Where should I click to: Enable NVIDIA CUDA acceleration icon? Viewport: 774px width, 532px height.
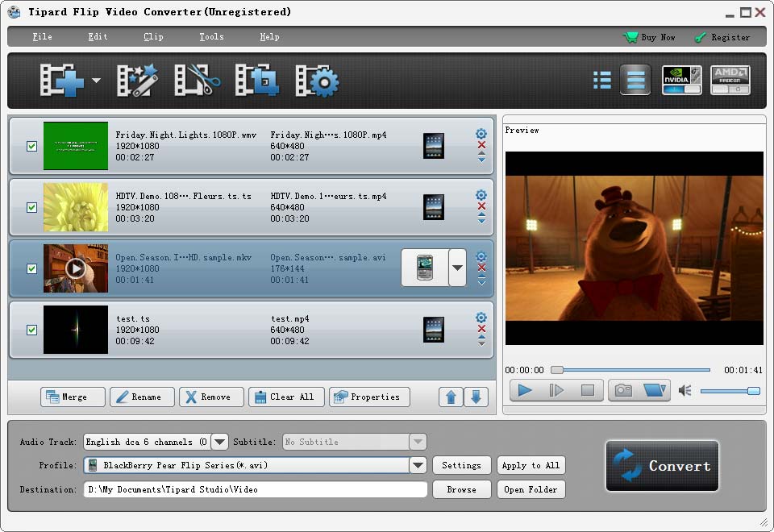tap(681, 80)
